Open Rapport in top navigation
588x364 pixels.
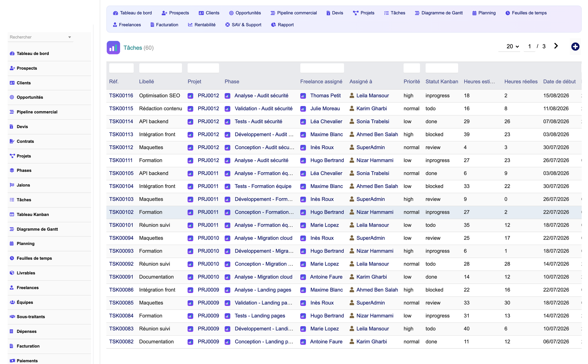point(282,25)
